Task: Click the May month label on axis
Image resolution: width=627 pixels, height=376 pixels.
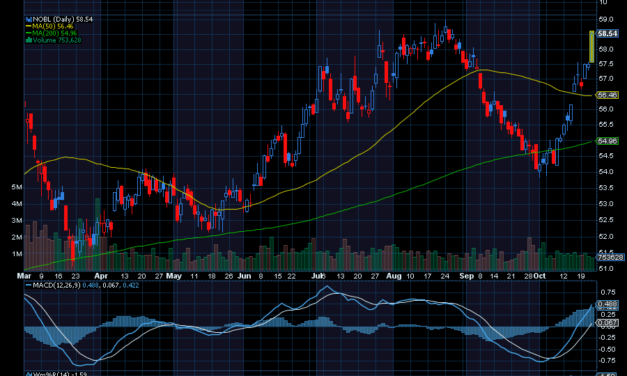Action: tap(174, 276)
